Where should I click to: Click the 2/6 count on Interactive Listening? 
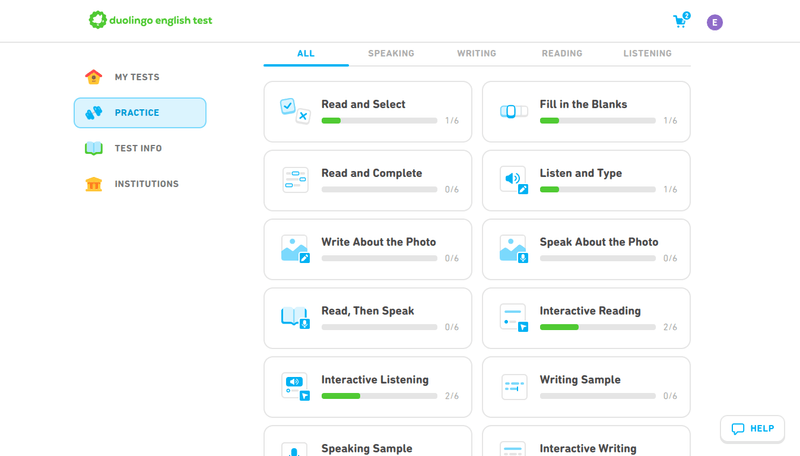tap(452, 396)
